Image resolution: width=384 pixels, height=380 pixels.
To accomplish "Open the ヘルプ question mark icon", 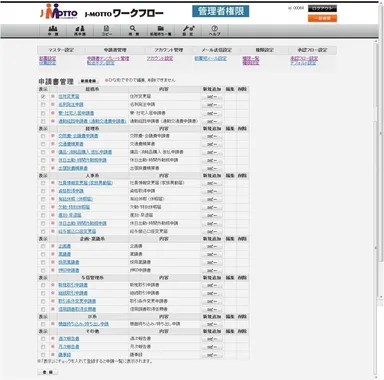I will (214, 31).
